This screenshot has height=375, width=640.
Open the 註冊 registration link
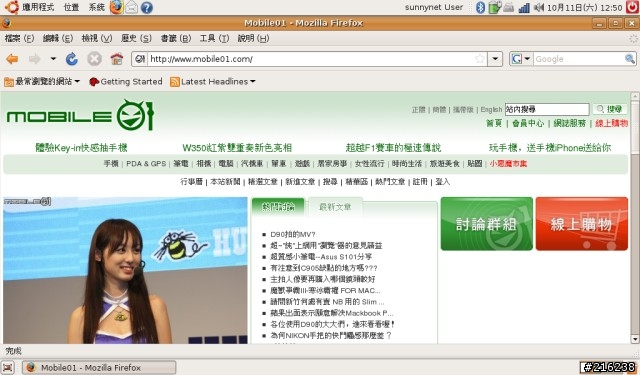(420, 182)
